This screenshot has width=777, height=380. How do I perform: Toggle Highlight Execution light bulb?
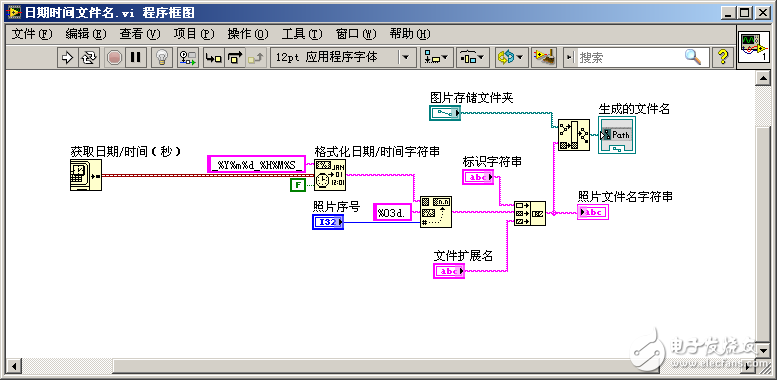[161, 57]
